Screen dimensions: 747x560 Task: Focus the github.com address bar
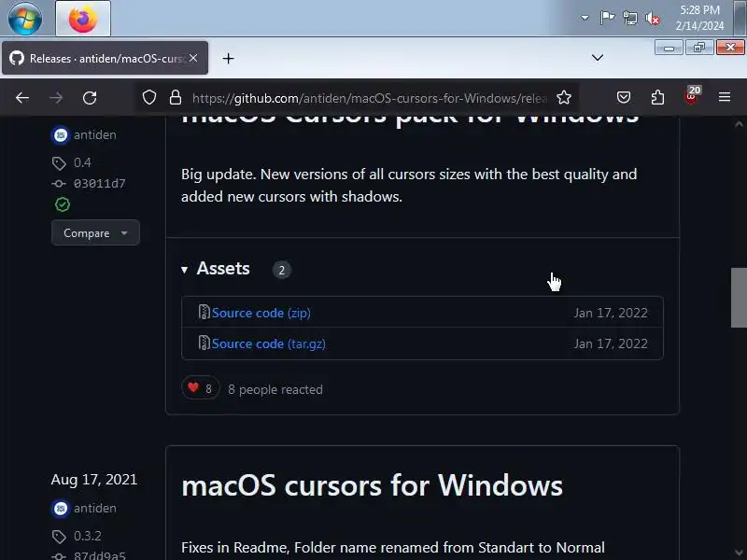[x=369, y=98]
